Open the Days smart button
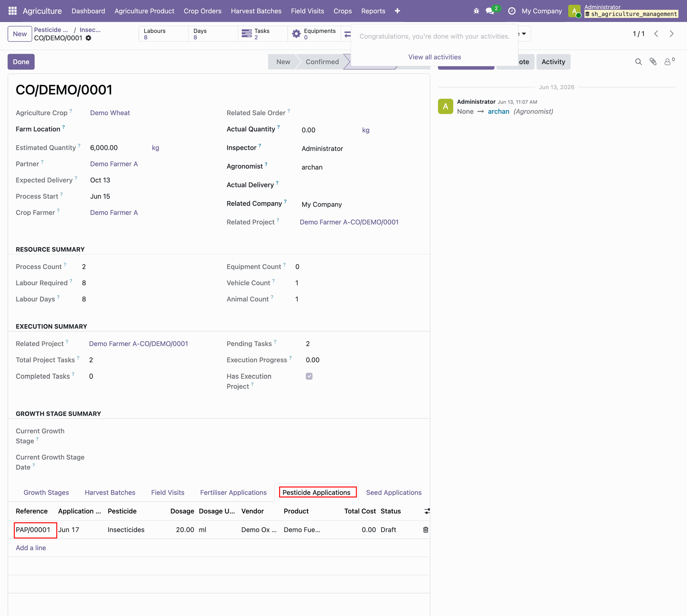Image resolution: width=687 pixels, height=616 pixels. click(x=213, y=34)
